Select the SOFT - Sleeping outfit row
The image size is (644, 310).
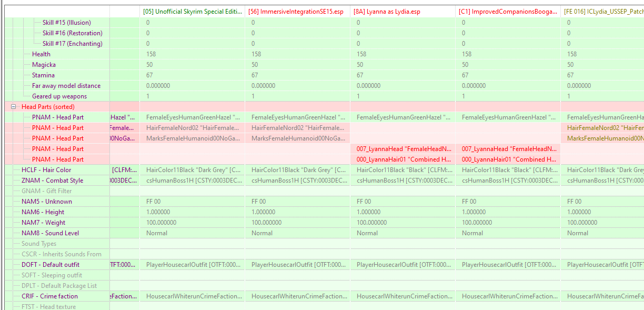[52, 275]
